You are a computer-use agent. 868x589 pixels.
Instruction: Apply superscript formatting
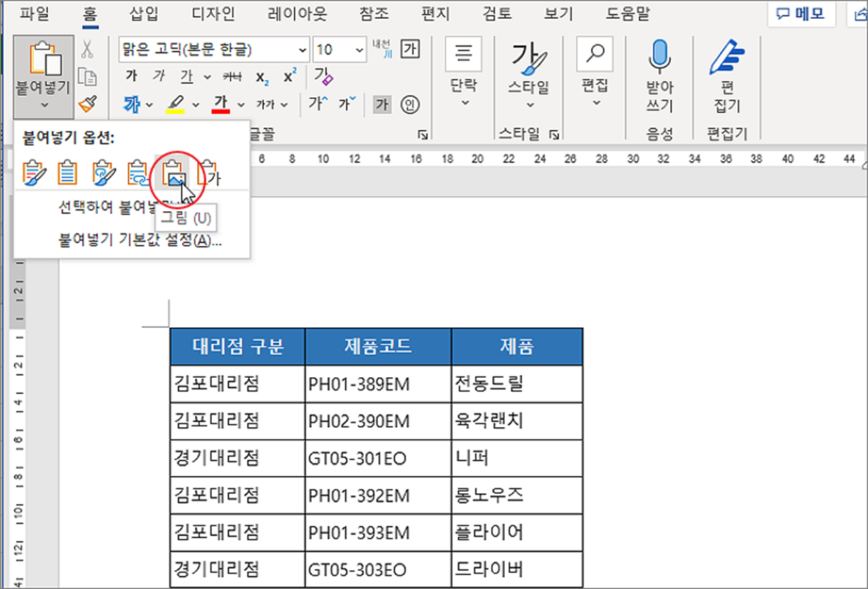[290, 76]
